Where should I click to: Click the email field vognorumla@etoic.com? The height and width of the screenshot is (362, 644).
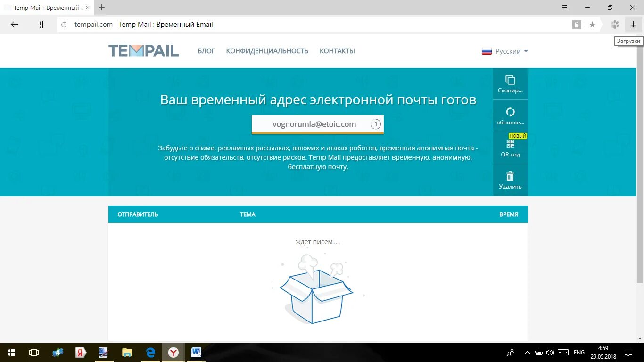[x=314, y=124]
